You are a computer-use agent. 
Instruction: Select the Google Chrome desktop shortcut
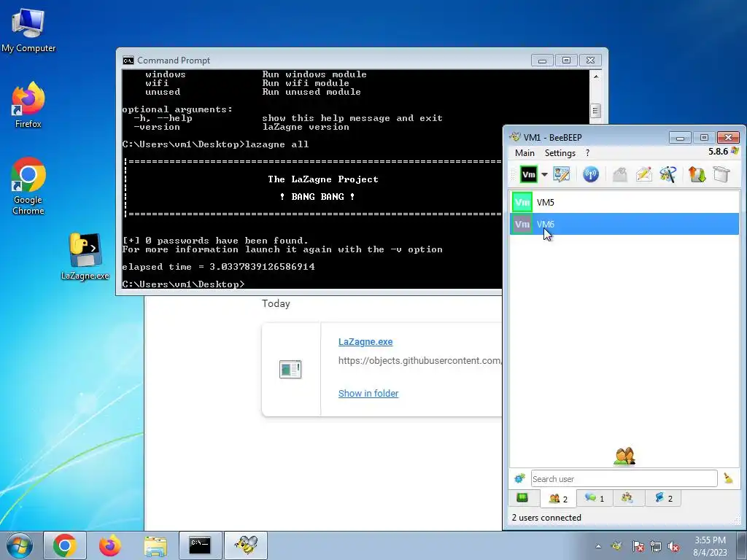click(28, 186)
